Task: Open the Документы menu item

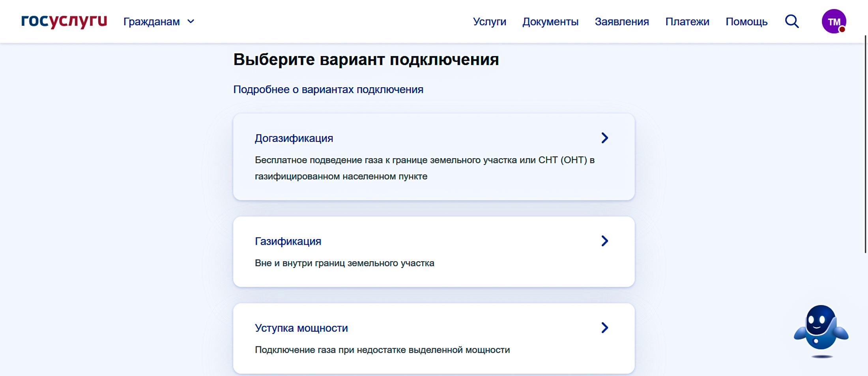Action: tap(550, 22)
